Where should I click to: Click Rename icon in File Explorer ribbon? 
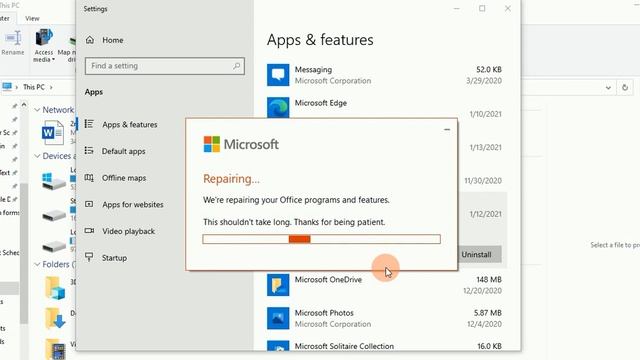13,38
